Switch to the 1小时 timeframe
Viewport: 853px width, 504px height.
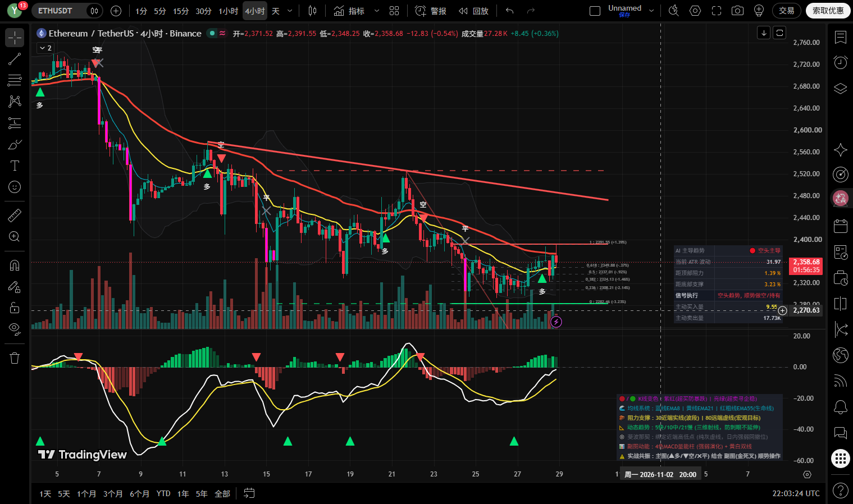click(x=229, y=11)
